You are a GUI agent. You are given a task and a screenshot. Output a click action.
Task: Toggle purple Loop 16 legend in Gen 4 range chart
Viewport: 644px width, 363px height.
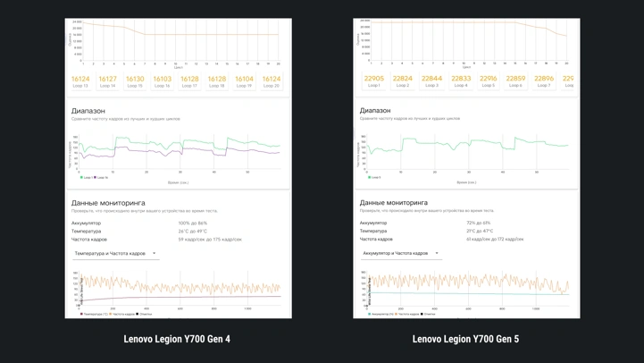101,178
